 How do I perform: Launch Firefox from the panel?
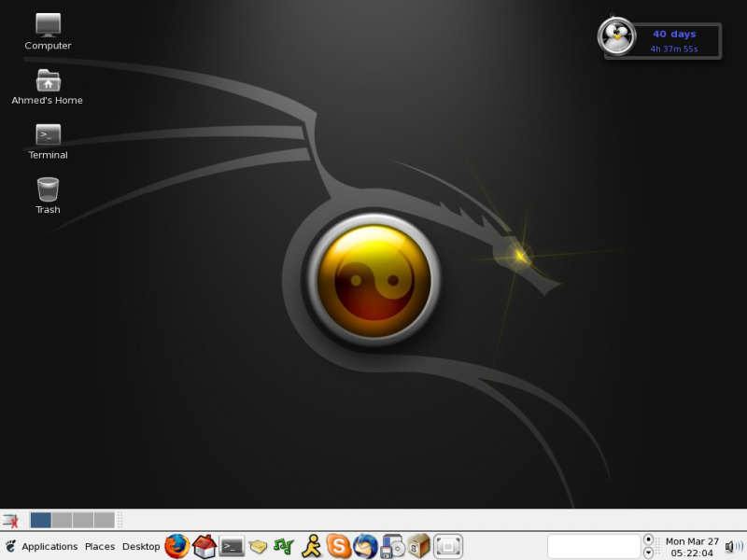point(177,547)
